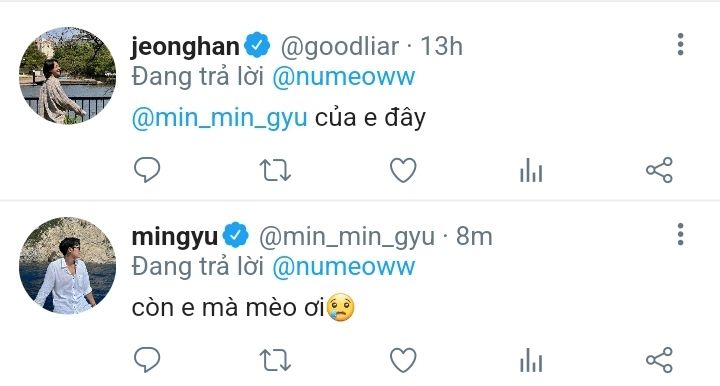This screenshot has height=386, width=720.
Task: Open jeonghan's profile picture
Action: click(67, 75)
